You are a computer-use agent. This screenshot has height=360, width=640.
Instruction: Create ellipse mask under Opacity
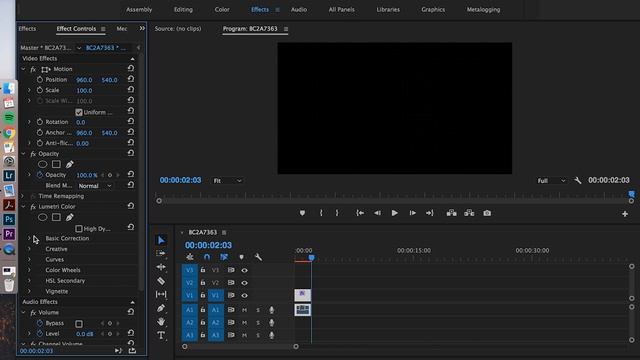click(x=42, y=164)
